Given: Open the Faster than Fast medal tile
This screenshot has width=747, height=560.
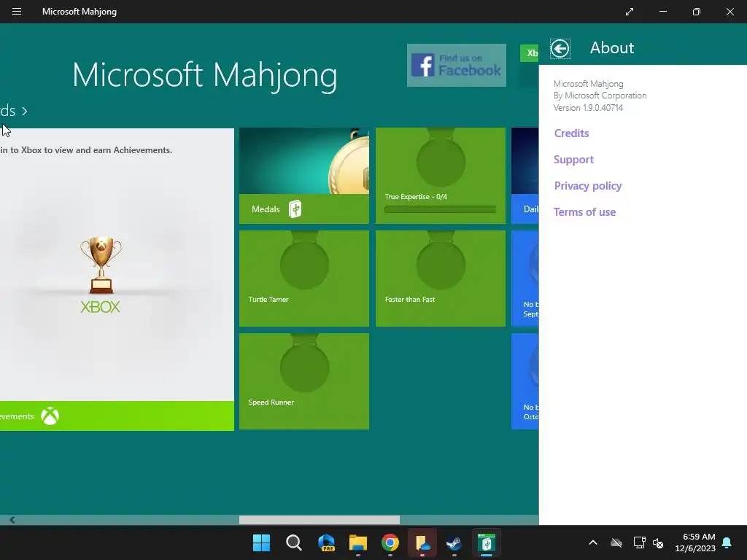Looking at the screenshot, I should [x=440, y=279].
